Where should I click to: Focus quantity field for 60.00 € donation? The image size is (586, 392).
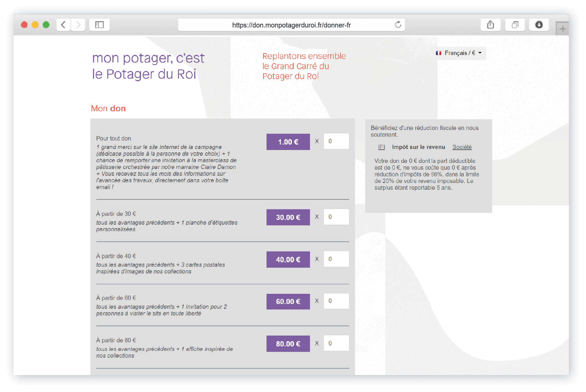[x=336, y=301]
